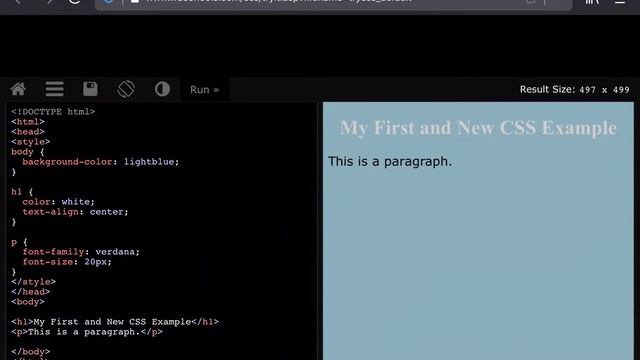Click the 'background-color: lightblue;' line

(100, 162)
